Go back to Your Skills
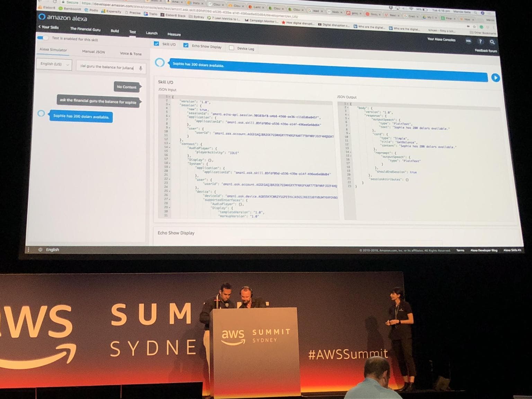This screenshot has width=532, height=399. pyautogui.click(x=48, y=27)
